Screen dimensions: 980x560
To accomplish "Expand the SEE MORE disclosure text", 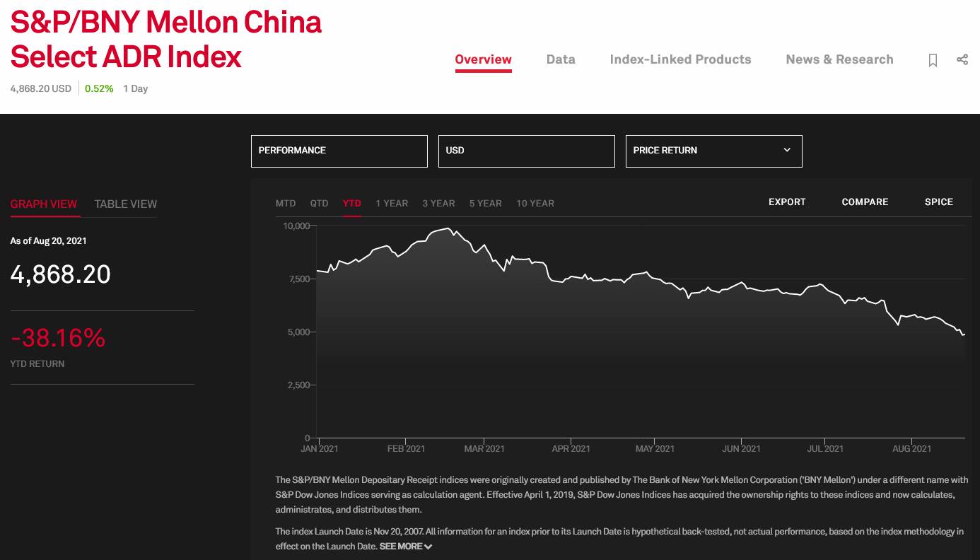I will (x=406, y=547).
